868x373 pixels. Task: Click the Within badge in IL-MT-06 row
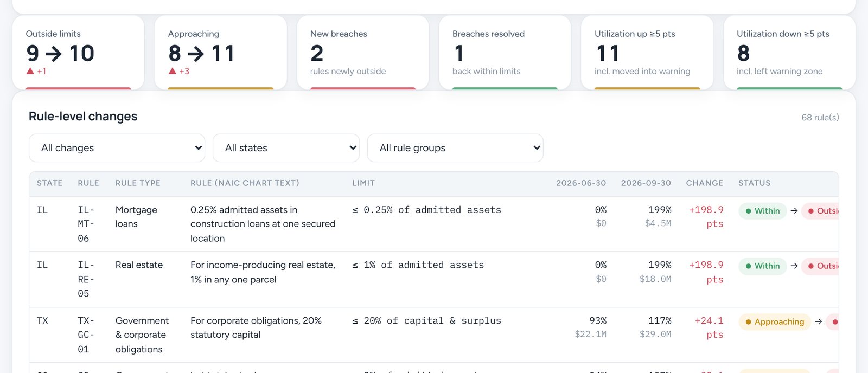[x=762, y=211]
